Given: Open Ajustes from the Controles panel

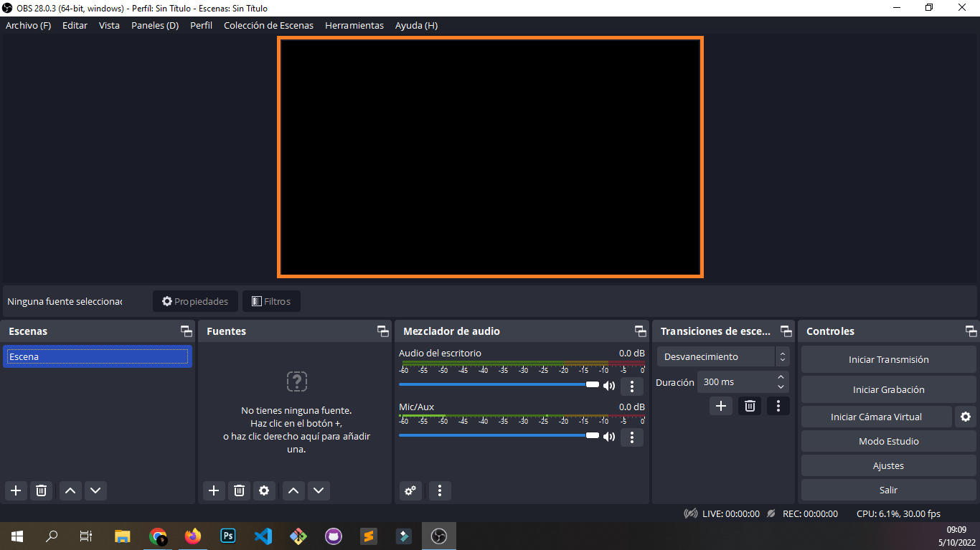Looking at the screenshot, I should pyautogui.click(x=888, y=465).
